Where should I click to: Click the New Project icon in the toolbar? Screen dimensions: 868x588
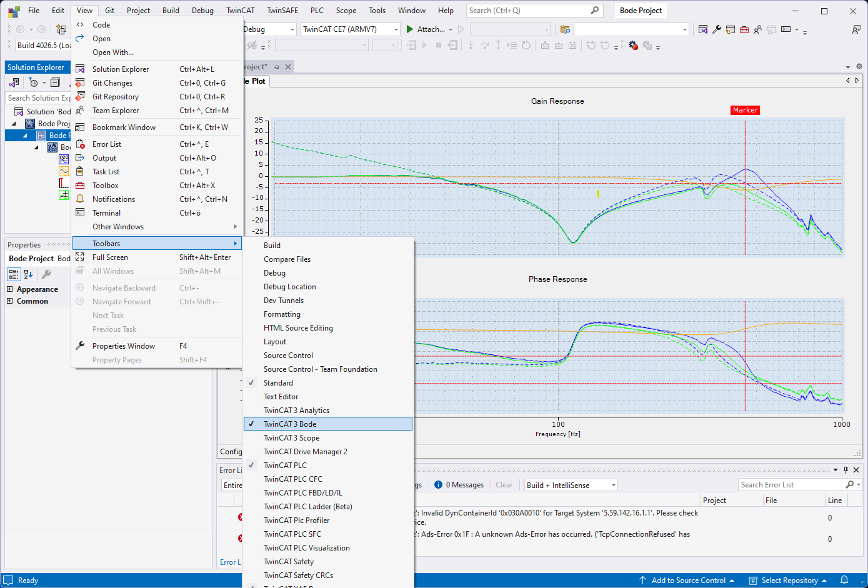tap(61, 29)
